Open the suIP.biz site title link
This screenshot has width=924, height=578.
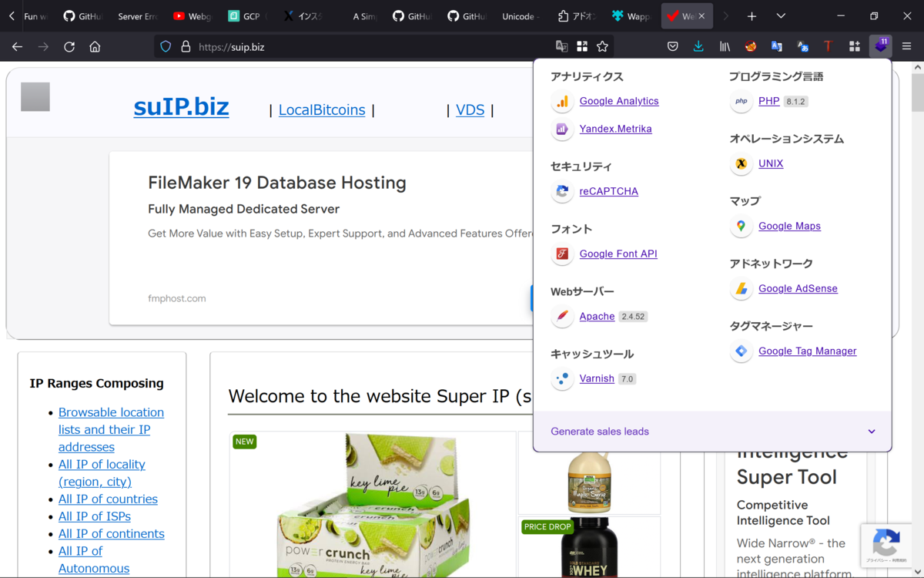coord(181,107)
